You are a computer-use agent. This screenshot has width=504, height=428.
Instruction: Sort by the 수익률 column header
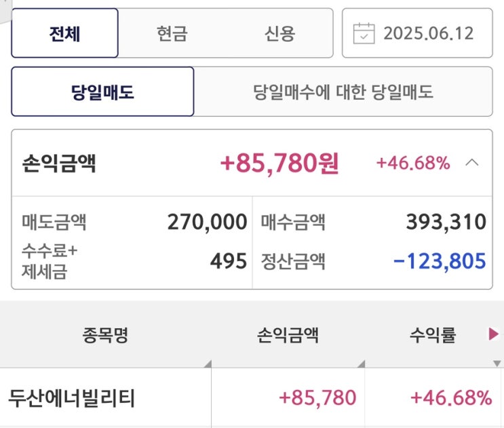pos(433,334)
